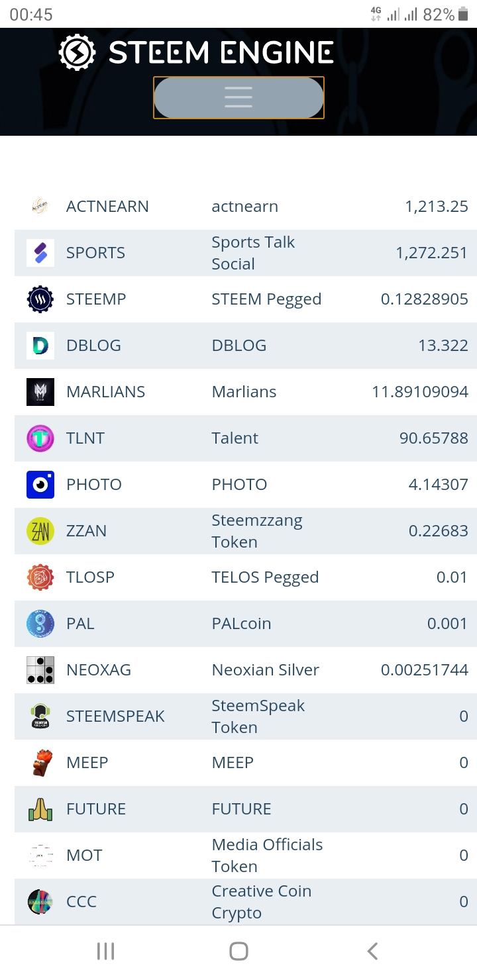477x980 pixels.
Task: Tap the yellow ZZAN token icon
Action: coord(40,531)
